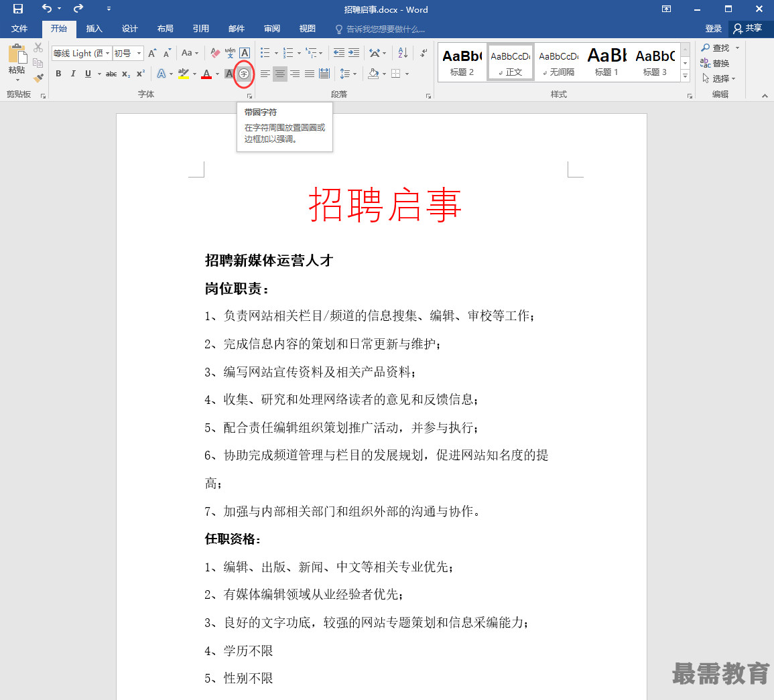Apply numbered list formatting
This screenshot has width=774, height=700.
288,53
